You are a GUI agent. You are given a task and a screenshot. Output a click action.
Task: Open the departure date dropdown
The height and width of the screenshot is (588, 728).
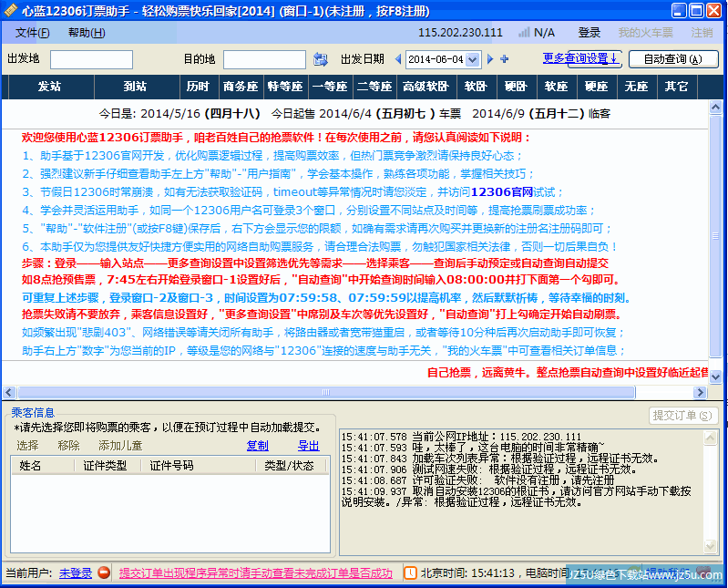(473, 59)
